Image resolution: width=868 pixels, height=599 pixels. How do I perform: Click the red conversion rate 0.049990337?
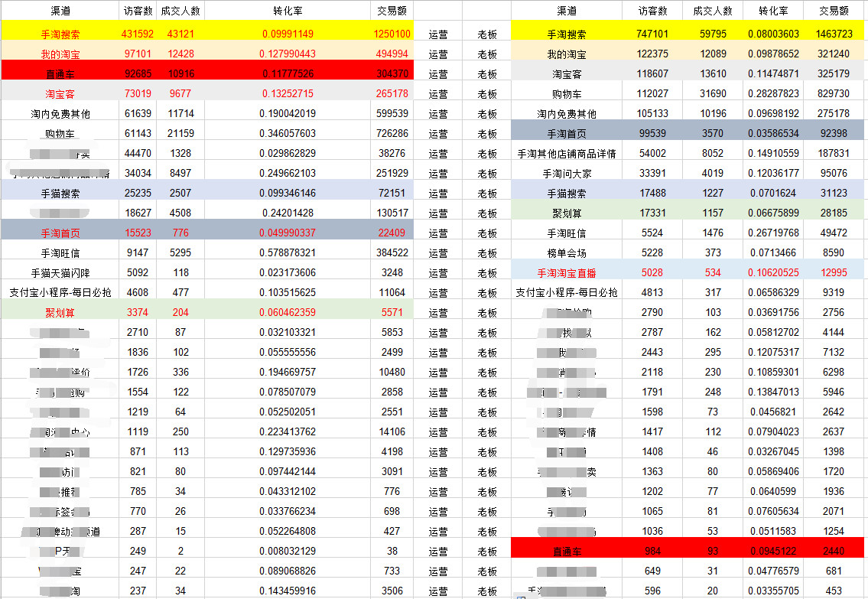[x=288, y=233]
